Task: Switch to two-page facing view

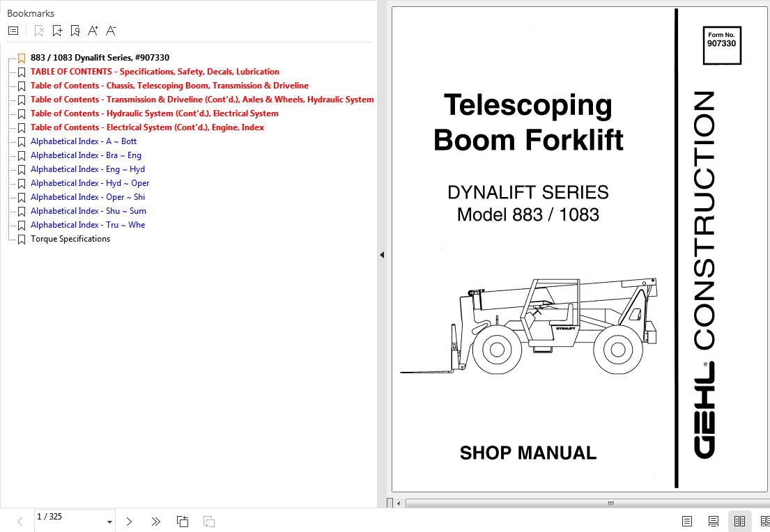Action: pyautogui.click(x=739, y=521)
